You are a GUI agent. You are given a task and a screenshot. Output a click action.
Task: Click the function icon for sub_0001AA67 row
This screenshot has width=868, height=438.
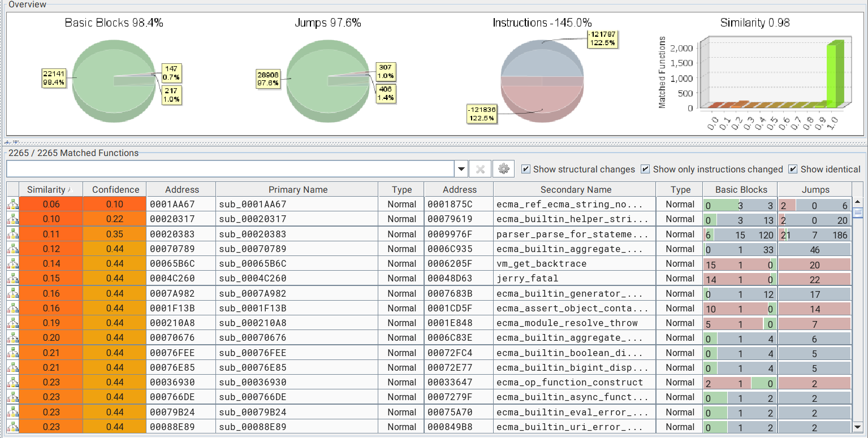[x=12, y=205]
